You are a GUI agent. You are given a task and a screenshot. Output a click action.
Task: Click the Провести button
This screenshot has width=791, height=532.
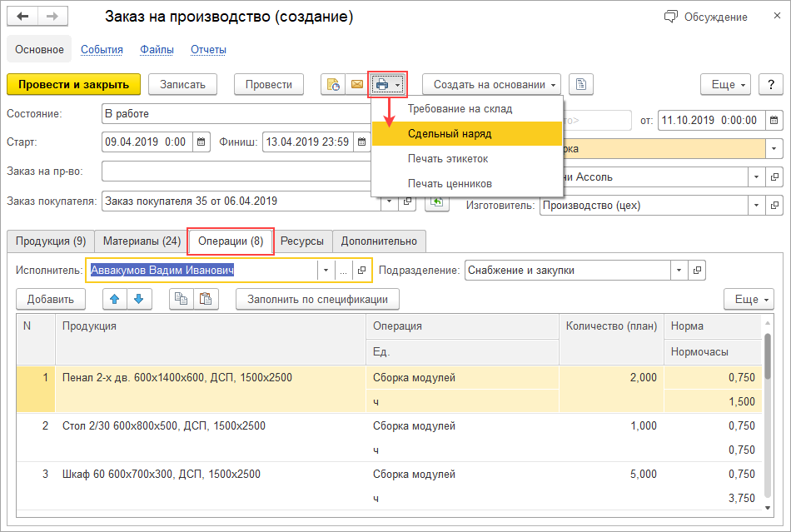point(269,84)
